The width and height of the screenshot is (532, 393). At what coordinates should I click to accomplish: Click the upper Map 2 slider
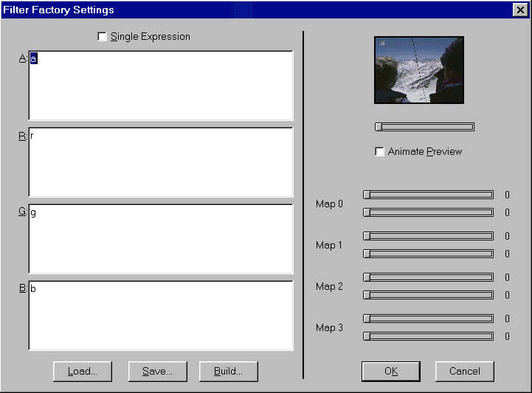(x=428, y=277)
